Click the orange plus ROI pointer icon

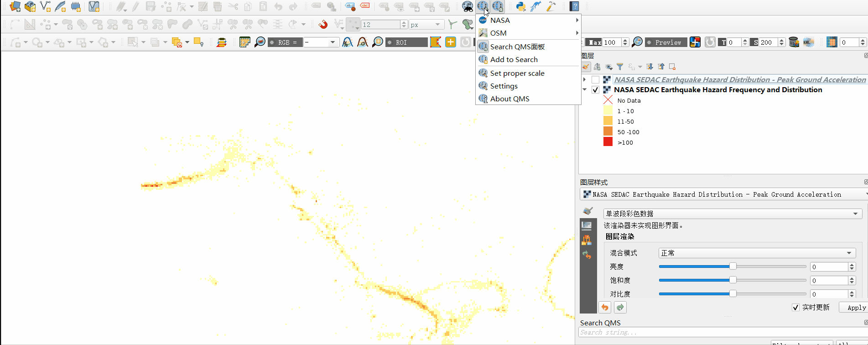pos(451,42)
